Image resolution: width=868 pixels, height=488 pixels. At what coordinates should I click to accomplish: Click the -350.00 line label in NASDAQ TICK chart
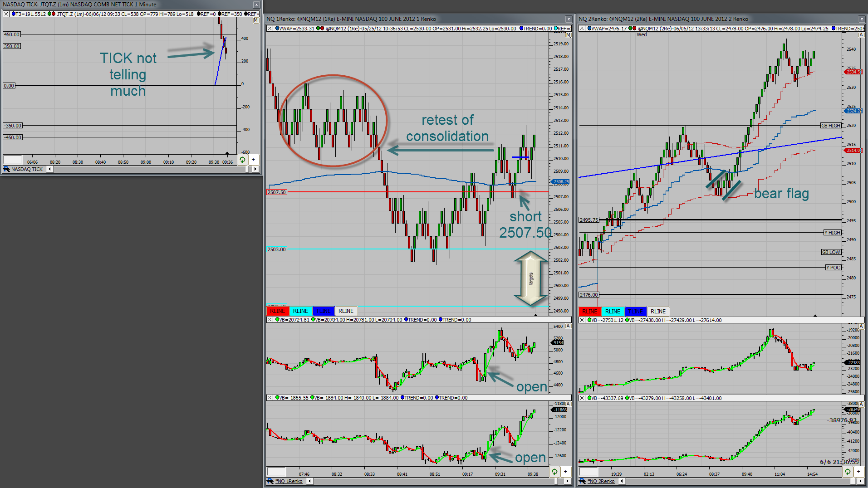13,126
